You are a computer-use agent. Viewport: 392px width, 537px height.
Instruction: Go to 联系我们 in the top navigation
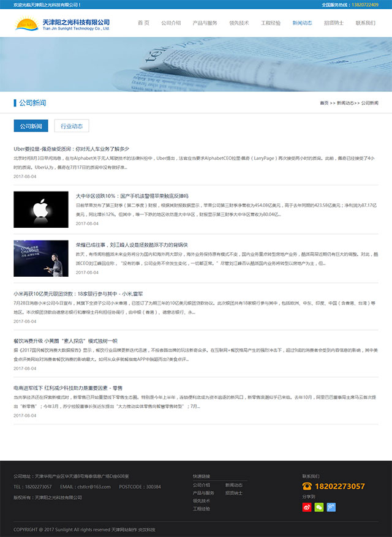(366, 23)
